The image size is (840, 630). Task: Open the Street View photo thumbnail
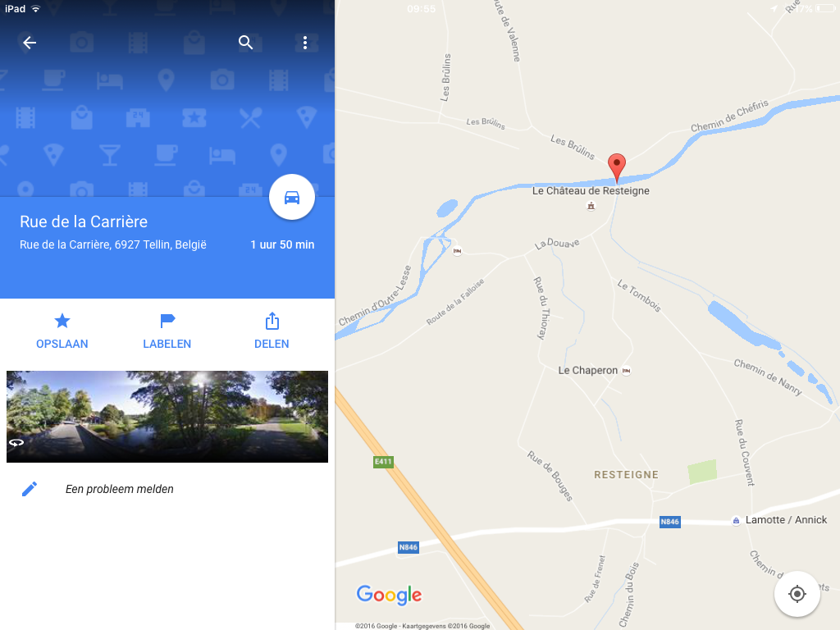tap(167, 416)
